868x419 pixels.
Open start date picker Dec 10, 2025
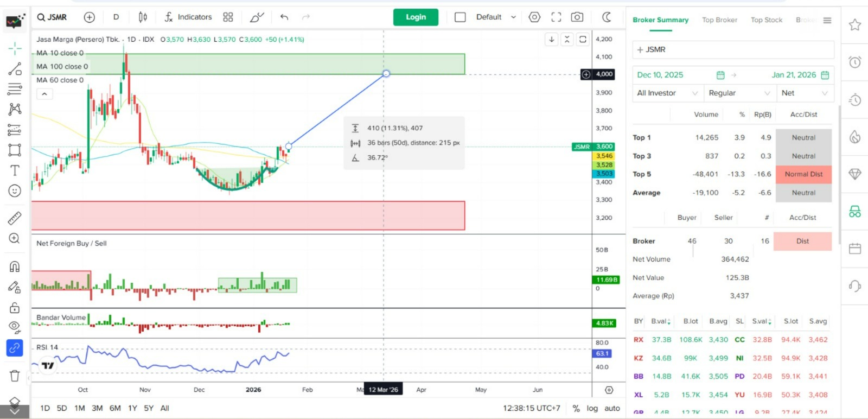click(681, 75)
